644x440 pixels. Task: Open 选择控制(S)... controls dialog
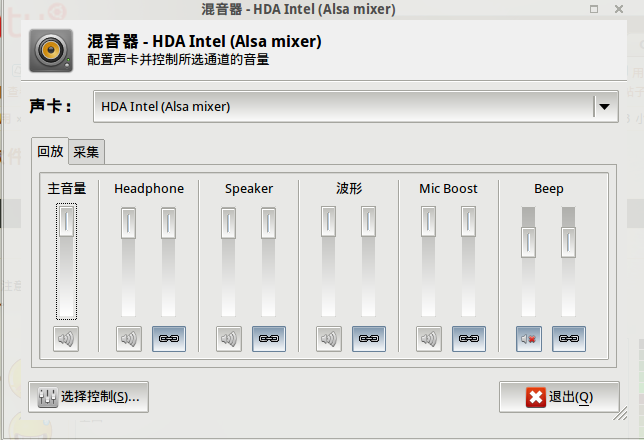[88, 397]
